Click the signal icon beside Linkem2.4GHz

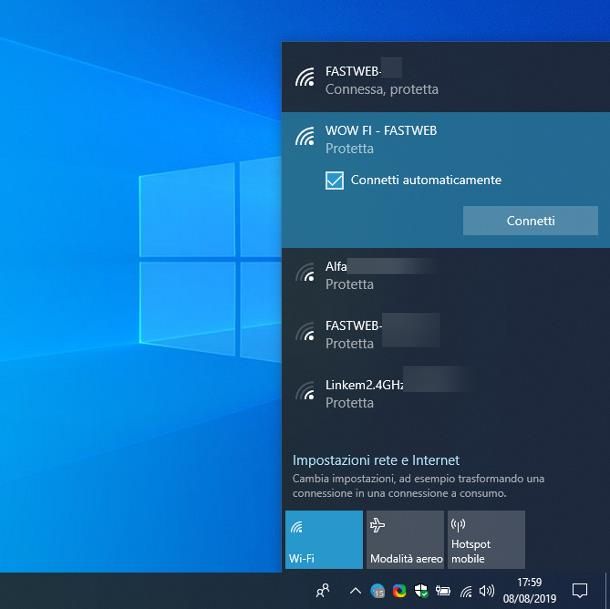[305, 390]
